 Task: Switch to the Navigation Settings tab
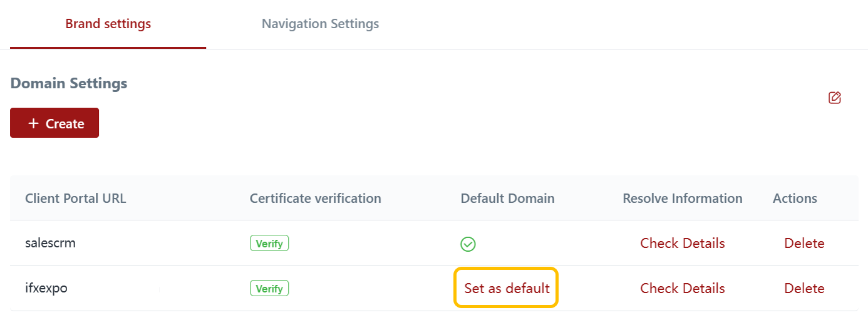click(x=320, y=24)
